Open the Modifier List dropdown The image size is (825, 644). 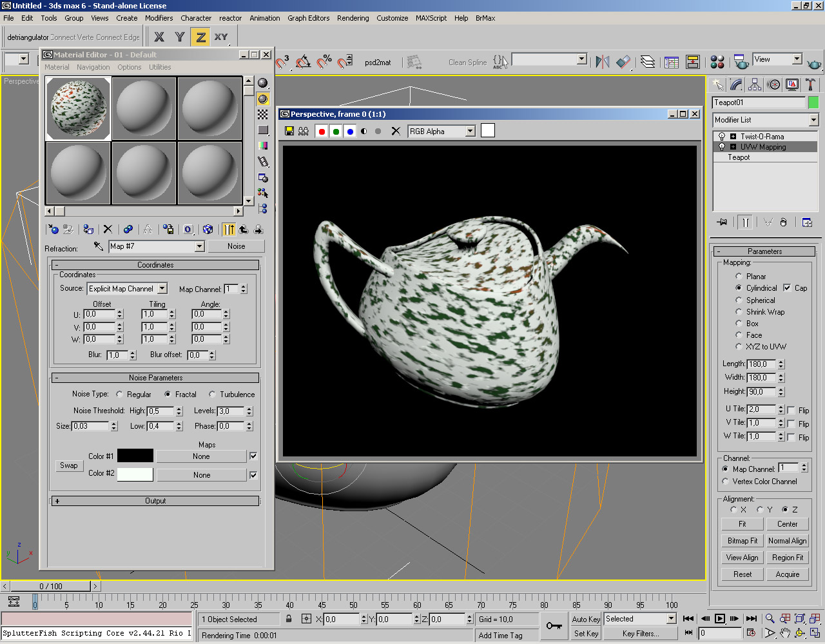[x=813, y=120]
